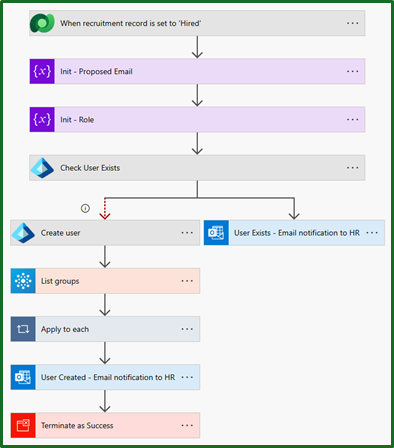Click the Outlook icon on User Created notification
Viewport: 394px width, 448px height.
click(23, 377)
